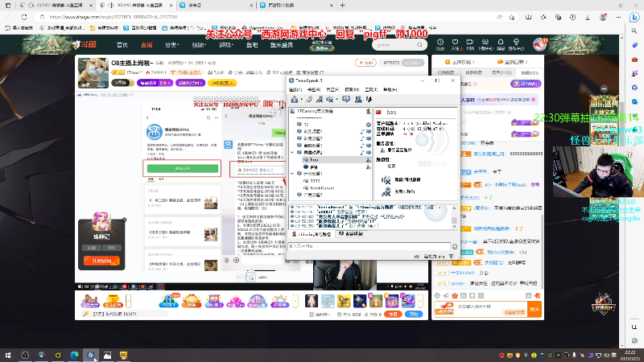Open fifth TeamSpeak menu bar item
The width and height of the screenshot is (644, 362).
[370, 89]
